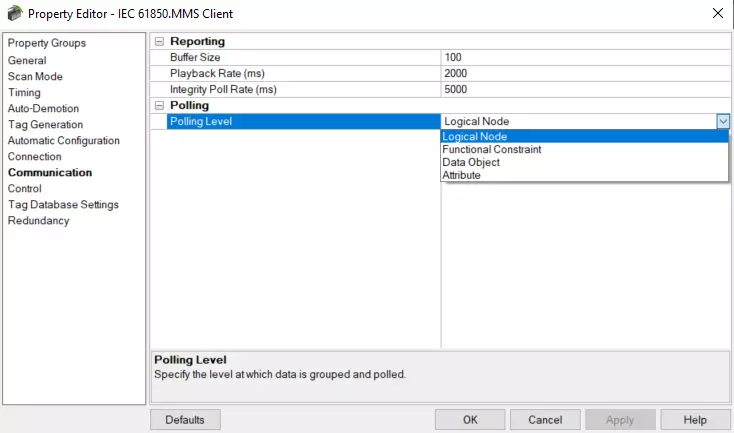The height and width of the screenshot is (433, 734).
Task: Select the Integrity Poll Rate (ms) label
Action: [223, 89]
